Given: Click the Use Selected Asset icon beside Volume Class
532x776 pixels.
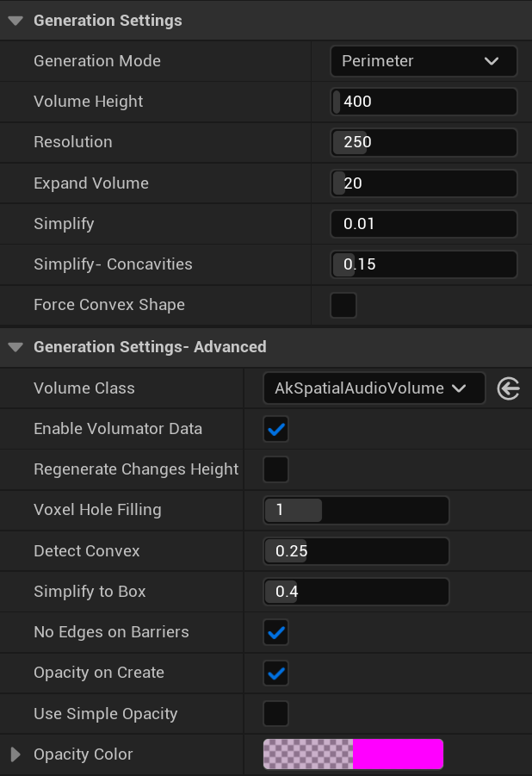Looking at the screenshot, I should [509, 388].
